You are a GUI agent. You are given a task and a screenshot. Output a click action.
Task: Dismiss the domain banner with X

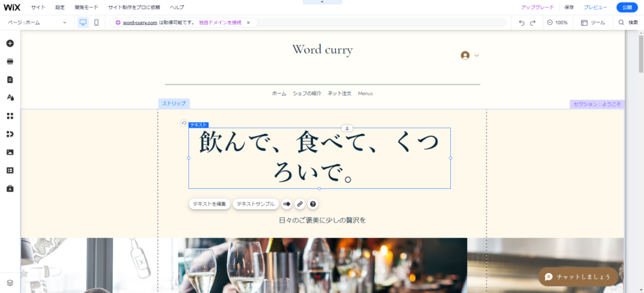248,22
